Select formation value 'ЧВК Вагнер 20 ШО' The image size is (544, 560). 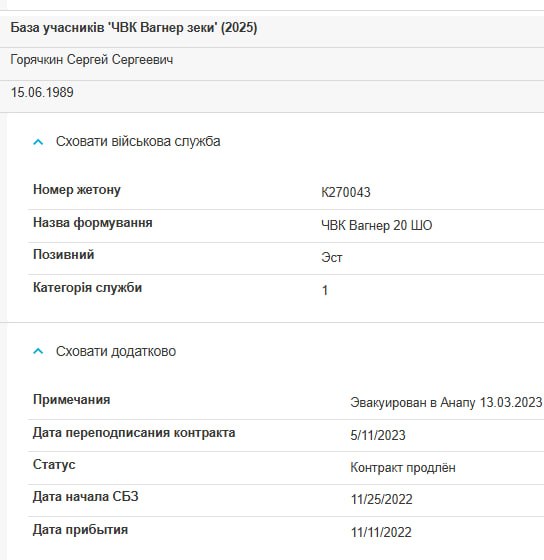point(376,225)
